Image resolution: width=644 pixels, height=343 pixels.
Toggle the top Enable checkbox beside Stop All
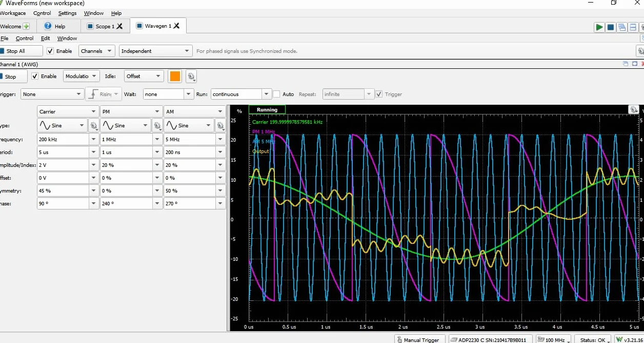pyautogui.click(x=50, y=51)
